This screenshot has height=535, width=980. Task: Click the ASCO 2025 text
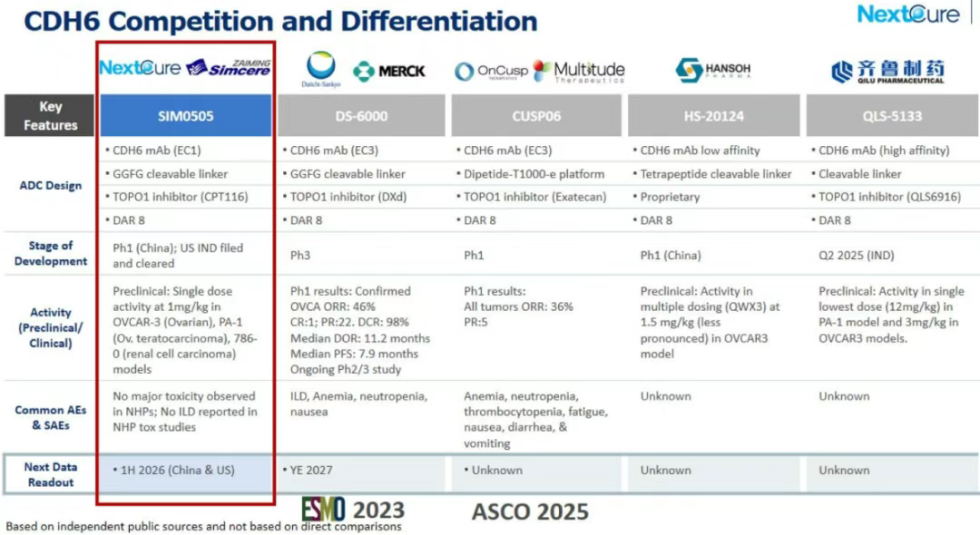(x=530, y=511)
